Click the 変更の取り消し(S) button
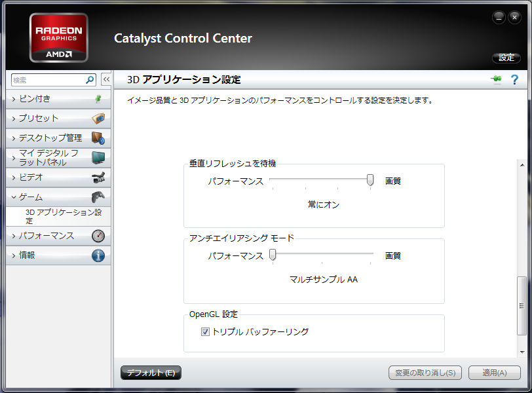 (x=425, y=373)
